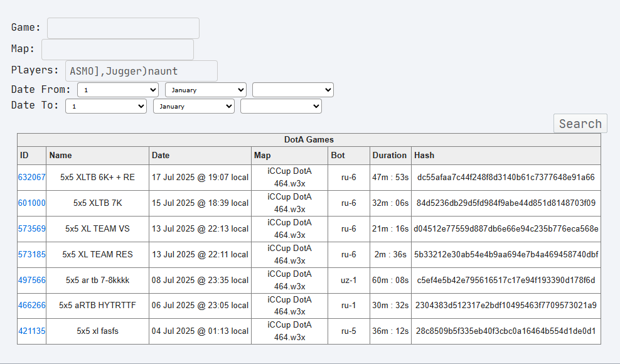Image resolution: width=620 pixels, height=364 pixels.
Task: Click the Duration column header
Action: pyautogui.click(x=390, y=156)
